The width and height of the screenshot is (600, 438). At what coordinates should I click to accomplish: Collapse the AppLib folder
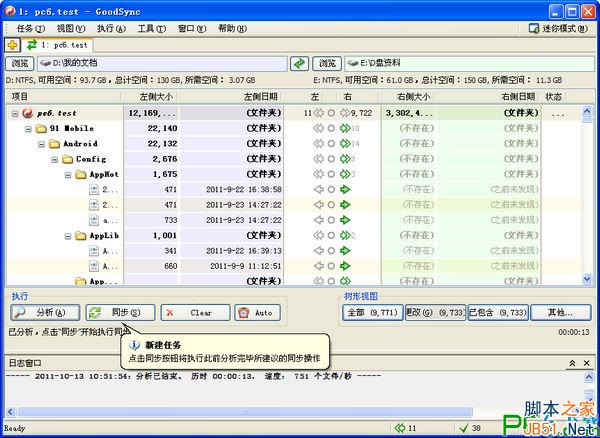coord(68,236)
